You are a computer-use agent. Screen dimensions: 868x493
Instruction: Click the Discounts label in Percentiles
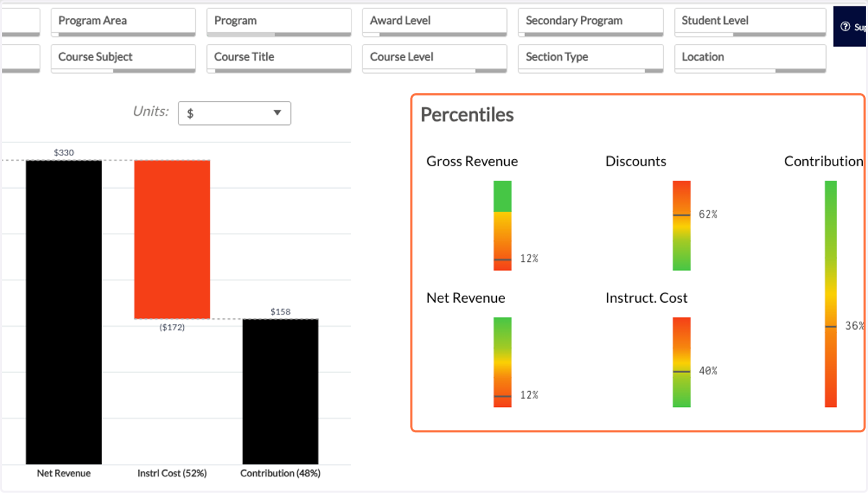[x=636, y=161]
